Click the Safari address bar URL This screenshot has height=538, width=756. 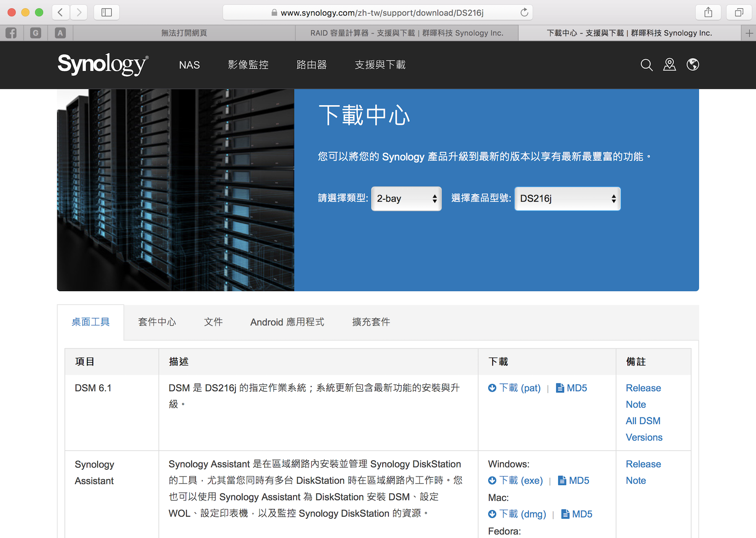click(381, 13)
